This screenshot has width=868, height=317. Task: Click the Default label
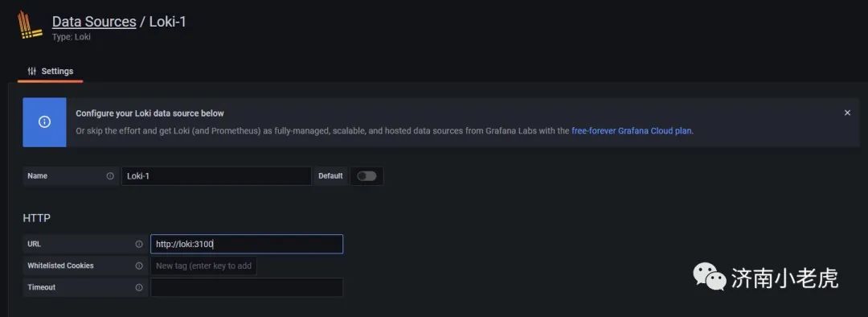coord(330,175)
